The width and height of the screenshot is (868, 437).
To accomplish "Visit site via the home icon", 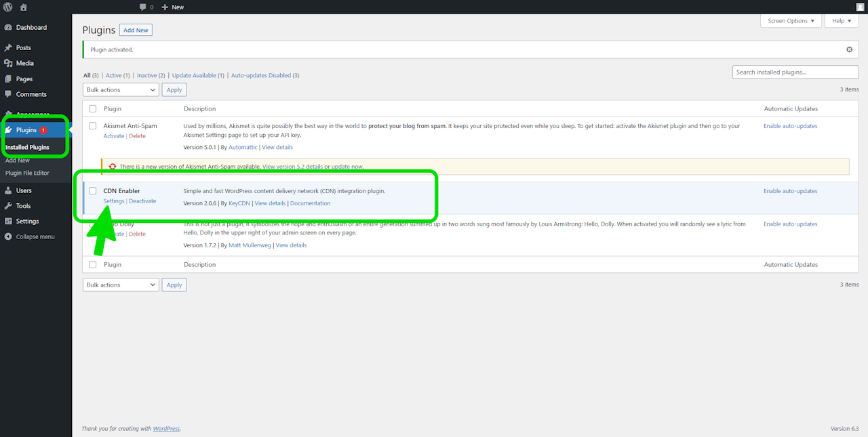I will [x=24, y=7].
